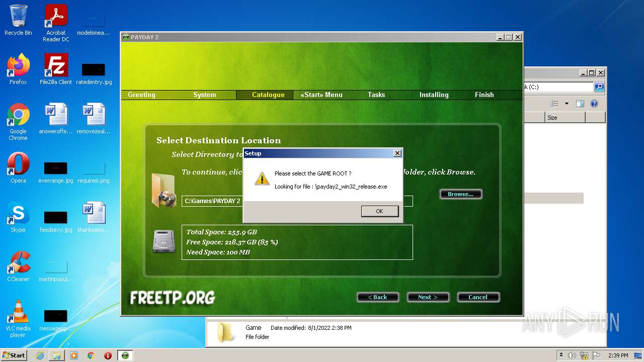Select the thanksamo Word document icon
The image size is (644, 362).
click(x=94, y=217)
